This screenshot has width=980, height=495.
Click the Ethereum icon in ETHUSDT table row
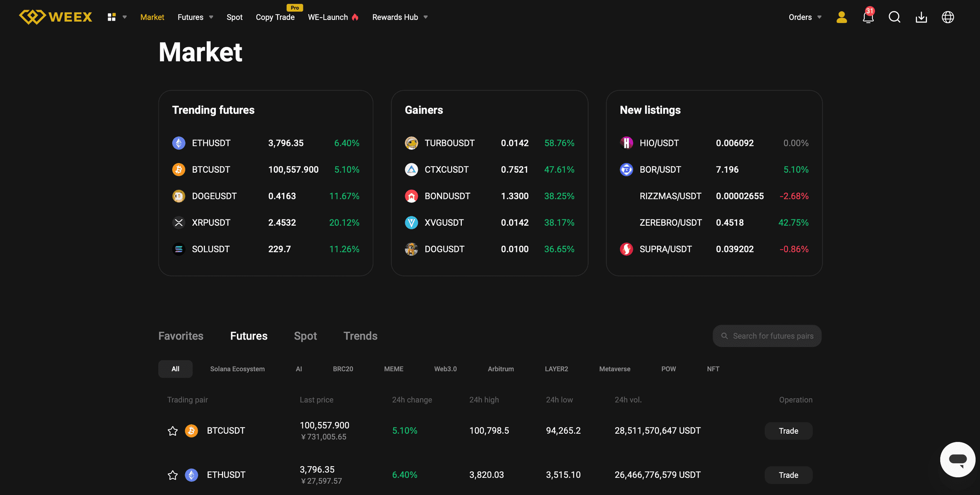click(191, 475)
